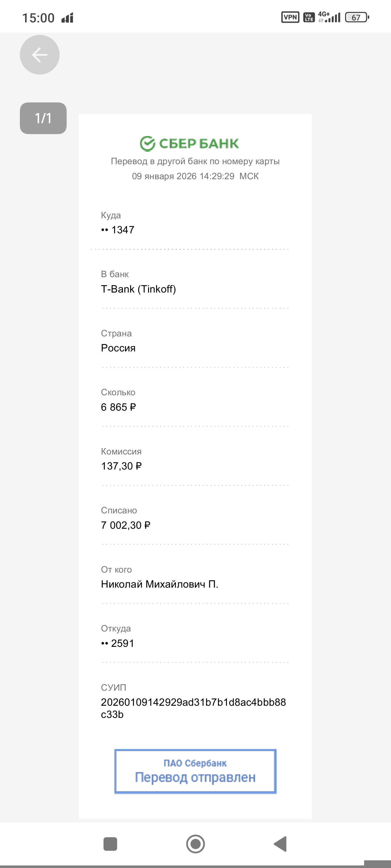Tap the source card number •• 2591
Image resolution: width=391 pixels, height=868 pixels.
tap(117, 643)
